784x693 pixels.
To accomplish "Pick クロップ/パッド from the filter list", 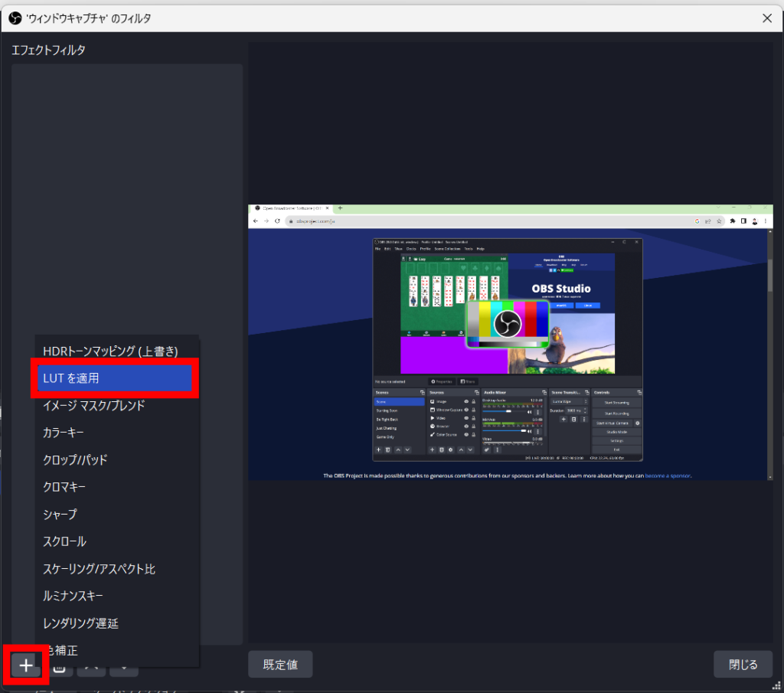I will (75, 460).
